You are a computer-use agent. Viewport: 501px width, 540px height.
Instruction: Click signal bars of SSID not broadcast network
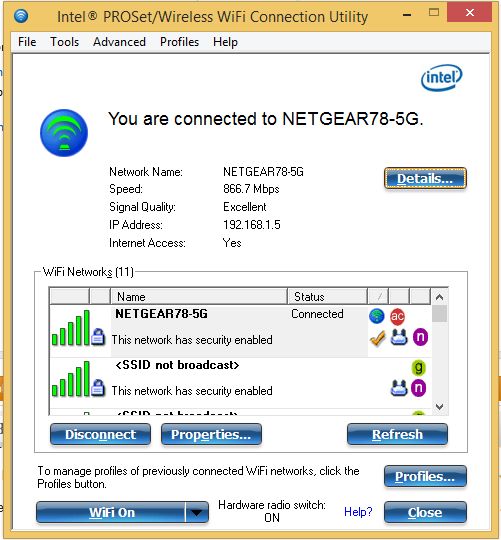(x=71, y=379)
